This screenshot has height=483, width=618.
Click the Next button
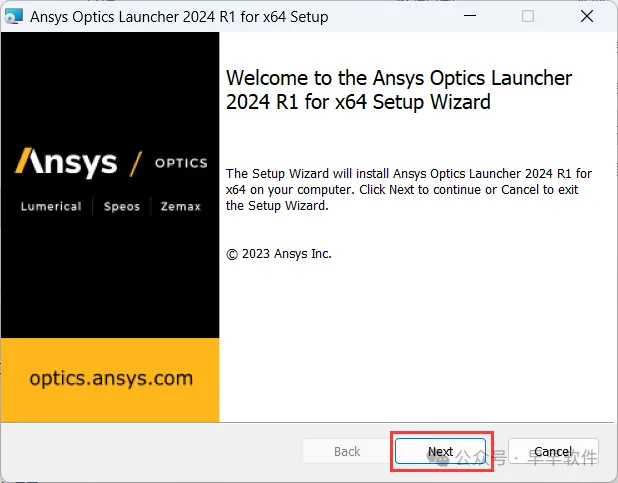(440, 451)
